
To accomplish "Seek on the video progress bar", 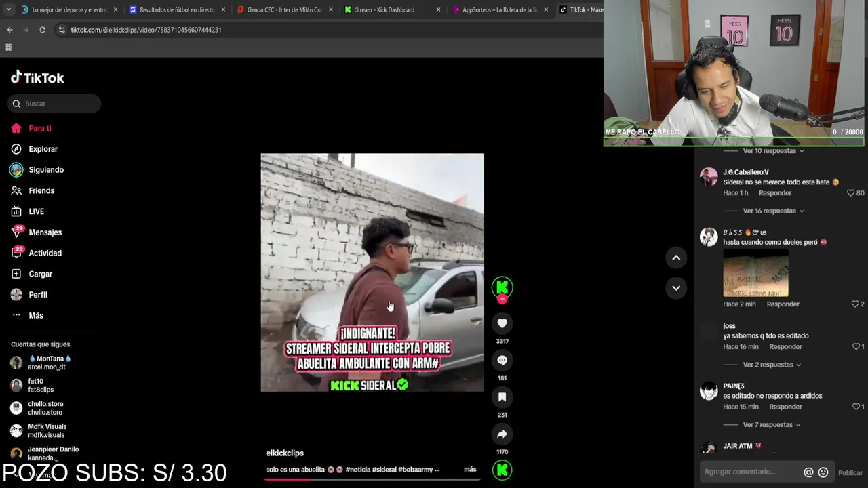I will click(372, 479).
